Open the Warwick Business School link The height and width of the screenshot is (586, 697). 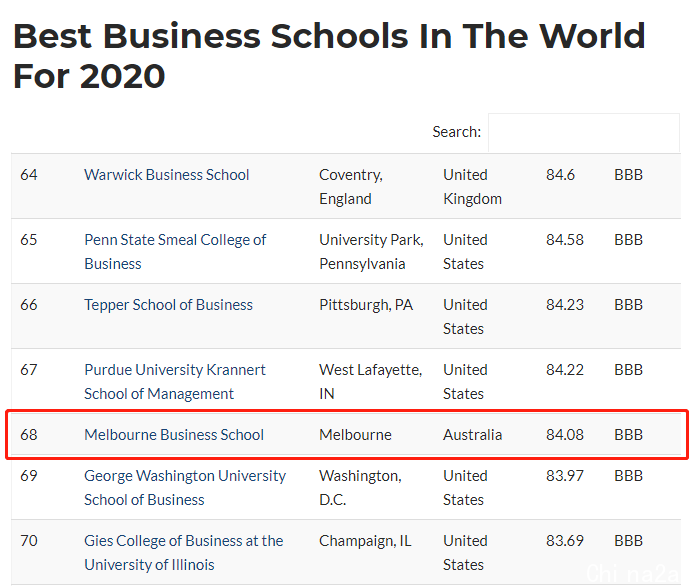[167, 175]
